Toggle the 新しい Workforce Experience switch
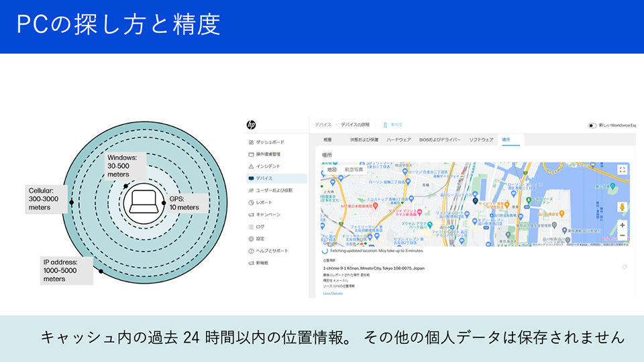This screenshot has width=644, height=362. click(x=592, y=125)
